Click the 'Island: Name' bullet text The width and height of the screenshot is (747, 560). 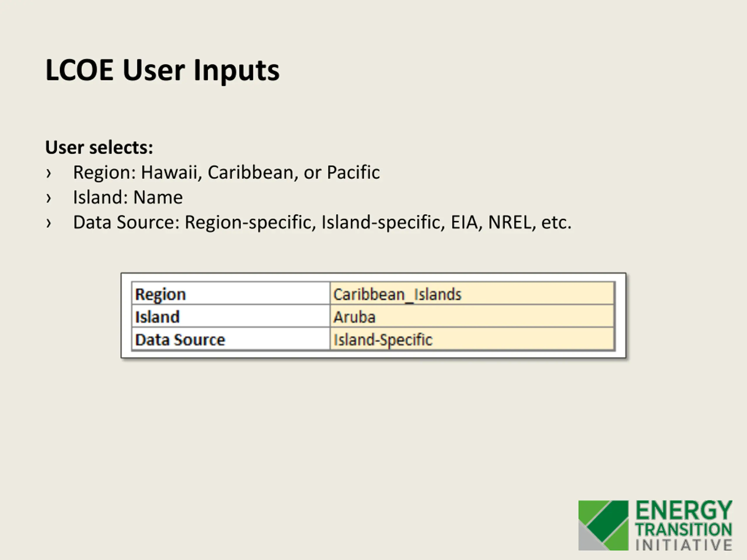tap(128, 197)
